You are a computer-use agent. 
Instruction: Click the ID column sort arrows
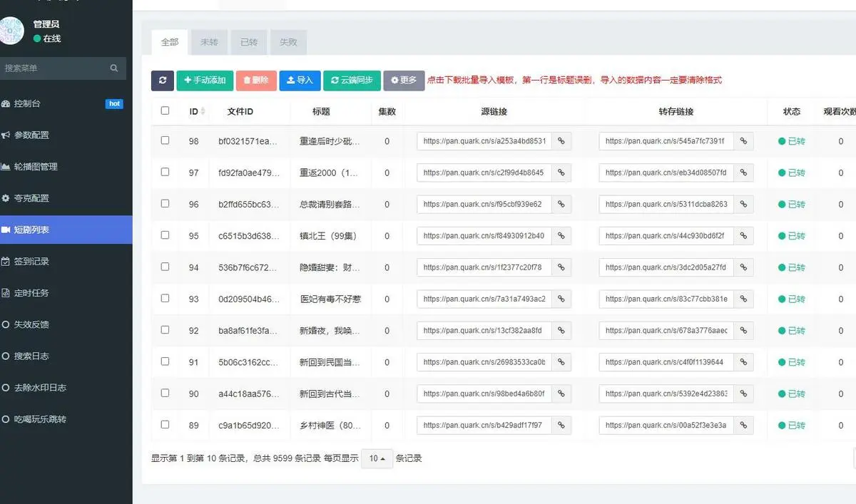pos(203,111)
